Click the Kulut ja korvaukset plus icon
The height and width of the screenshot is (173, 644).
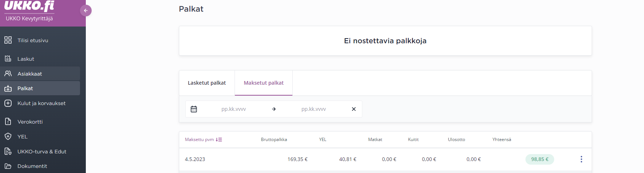[8, 103]
